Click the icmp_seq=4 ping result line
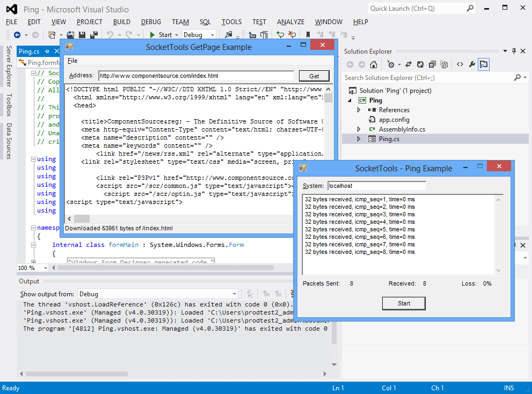 (360, 222)
